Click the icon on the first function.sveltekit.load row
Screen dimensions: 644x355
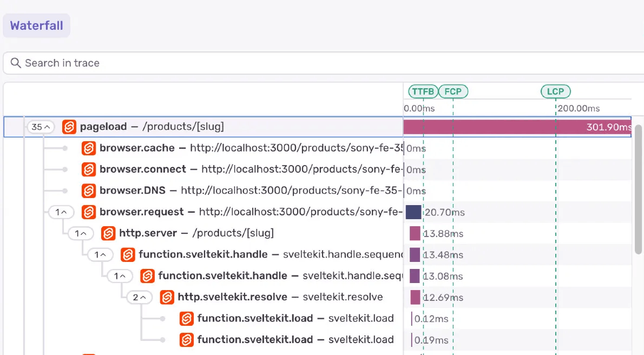click(x=186, y=318)
